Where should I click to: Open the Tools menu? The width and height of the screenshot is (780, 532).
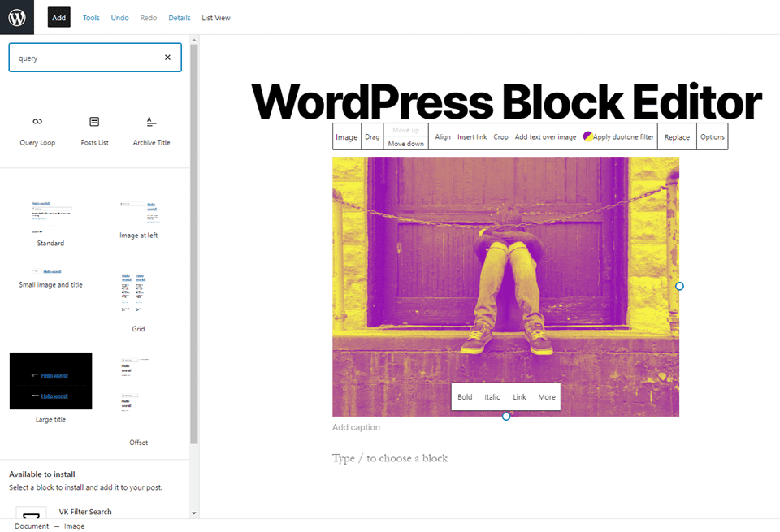pyautogui.click(x=91, y=17)
